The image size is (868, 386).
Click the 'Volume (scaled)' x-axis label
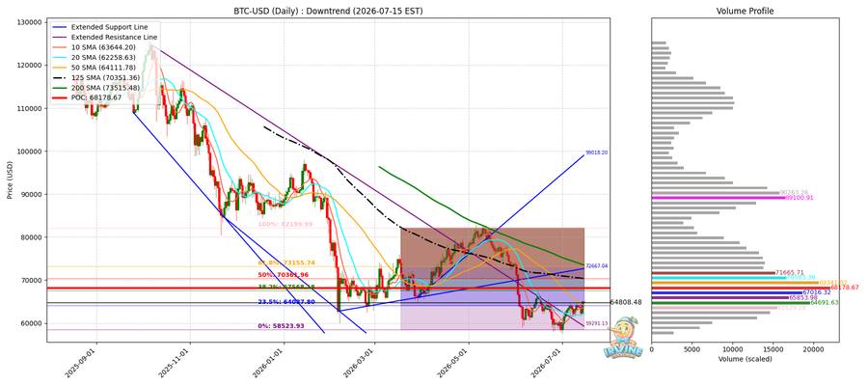(745, 359)
